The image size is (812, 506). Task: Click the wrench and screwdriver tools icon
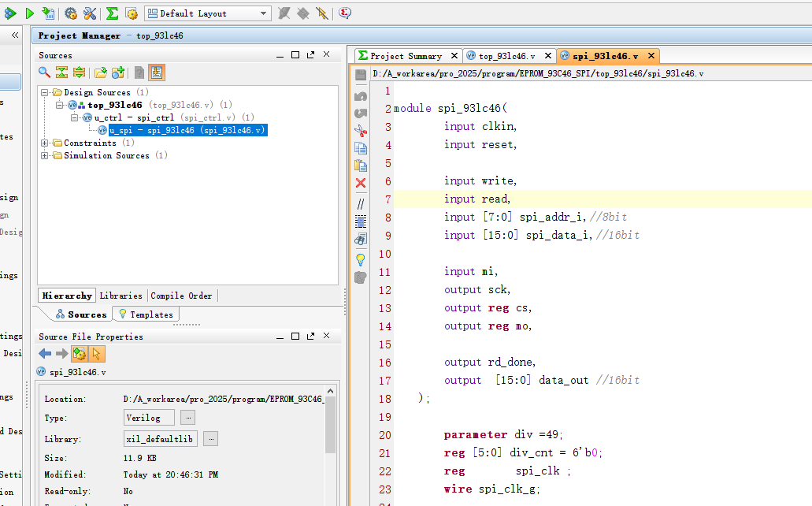pyautogui.click(x=90, y=13)
